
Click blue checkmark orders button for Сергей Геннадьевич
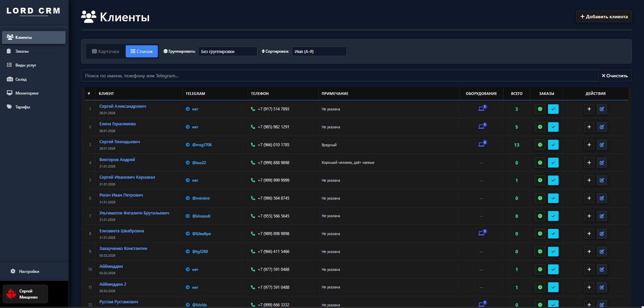click(x=553, y=145)
